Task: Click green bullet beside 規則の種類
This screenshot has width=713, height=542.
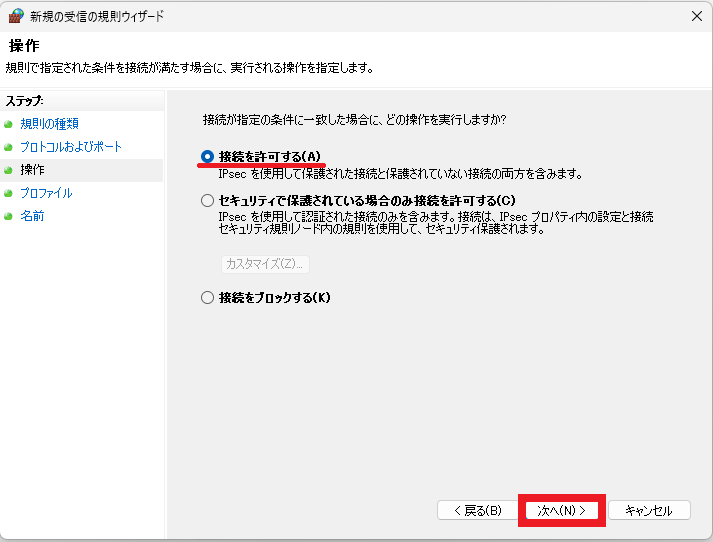Action: [8, 124]
